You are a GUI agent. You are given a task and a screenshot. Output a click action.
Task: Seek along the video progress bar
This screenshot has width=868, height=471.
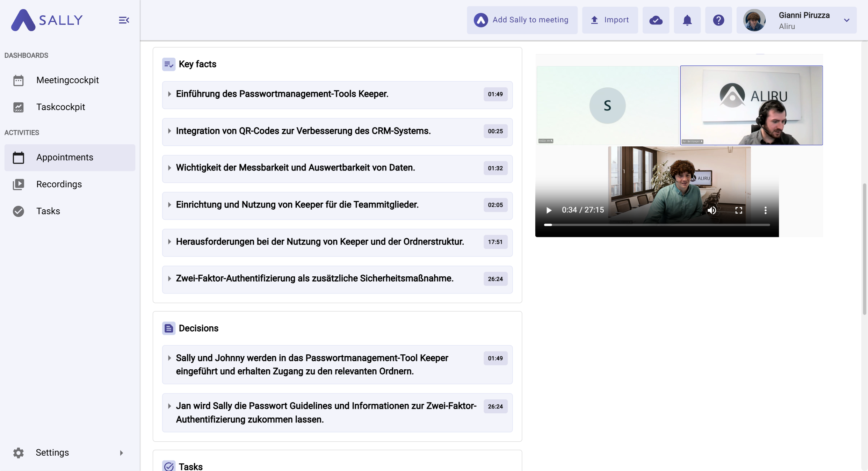[x=657, y=225]
